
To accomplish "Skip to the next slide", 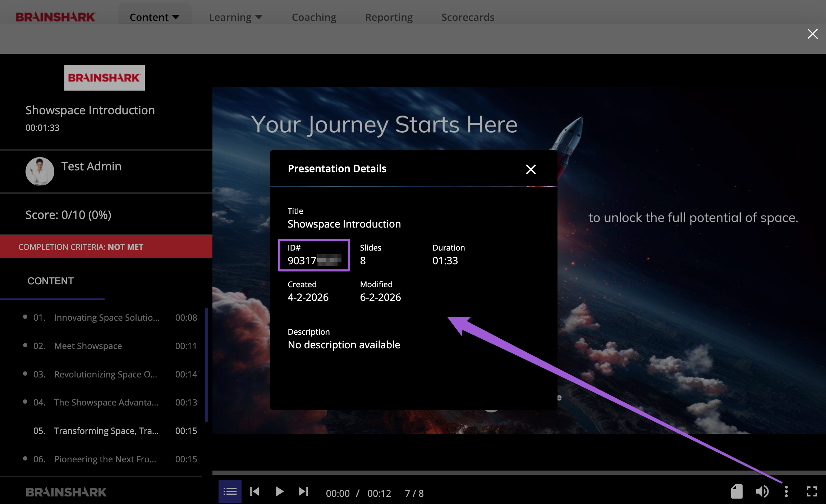I will [x=303, y=491].
